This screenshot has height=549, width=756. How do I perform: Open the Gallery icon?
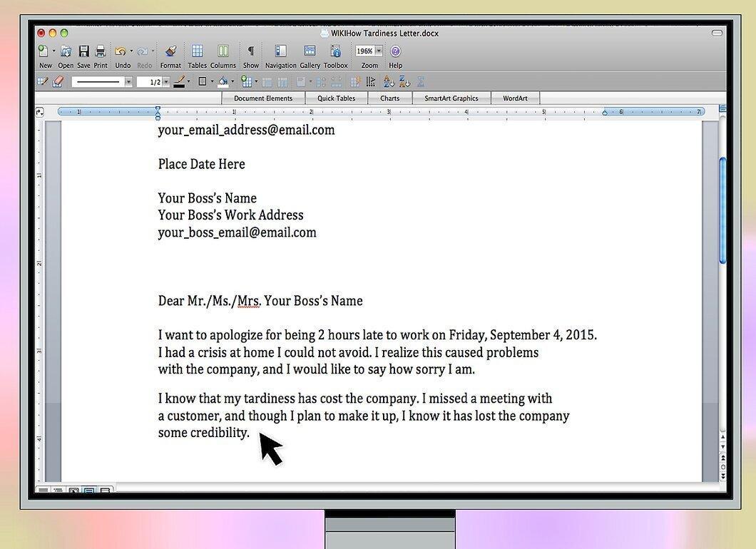[x=310, y=51]
